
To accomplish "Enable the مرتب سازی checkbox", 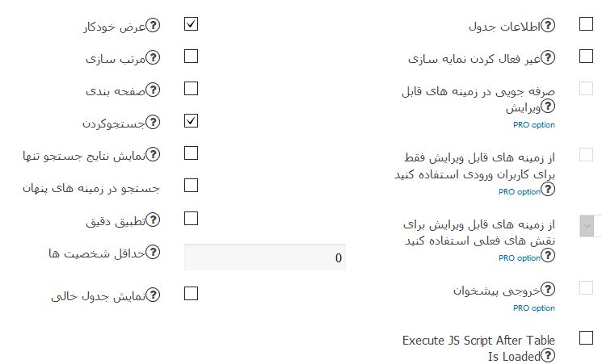I will click(x=192, y=56).
